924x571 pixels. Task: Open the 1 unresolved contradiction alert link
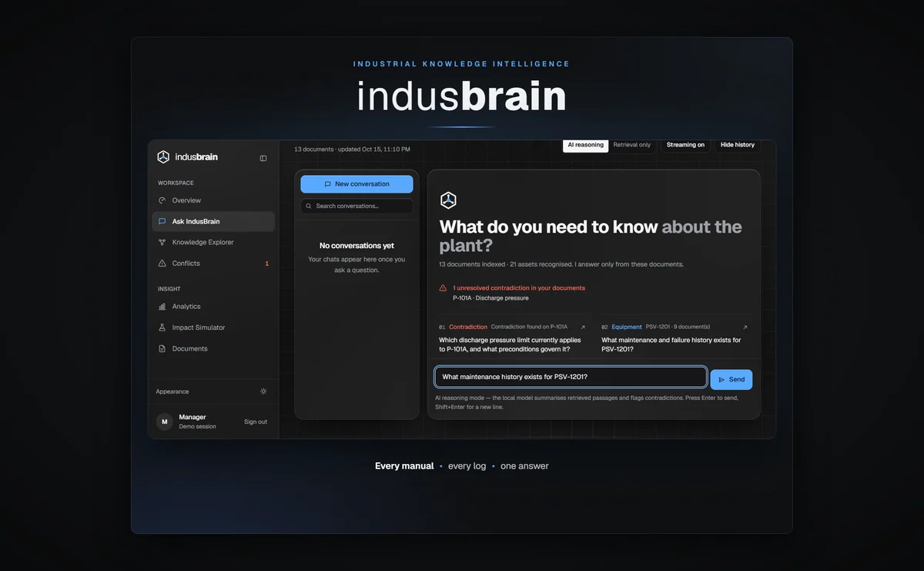click(x=519, y=288)
